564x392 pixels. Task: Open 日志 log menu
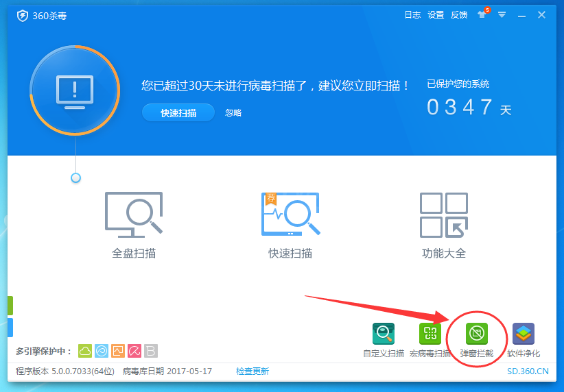412,14
